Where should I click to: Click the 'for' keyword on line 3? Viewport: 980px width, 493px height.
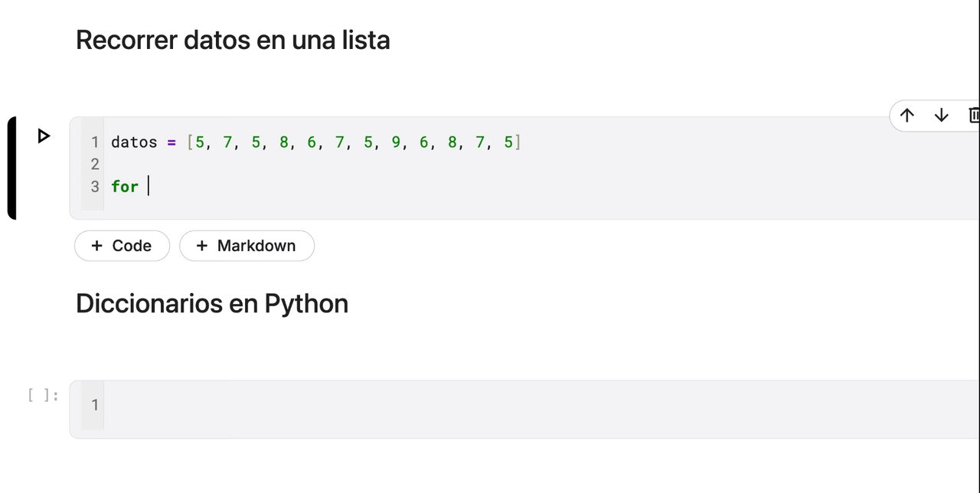[x=125, y=186]
